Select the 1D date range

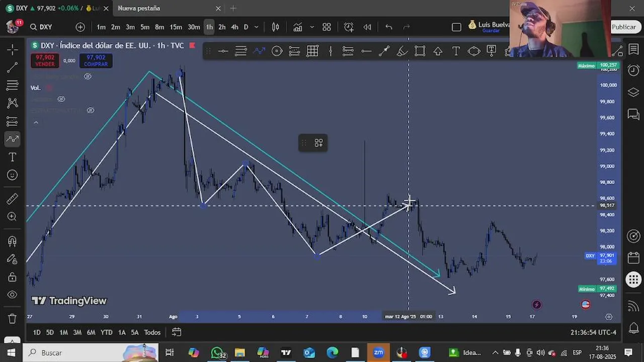pos(37,332)
